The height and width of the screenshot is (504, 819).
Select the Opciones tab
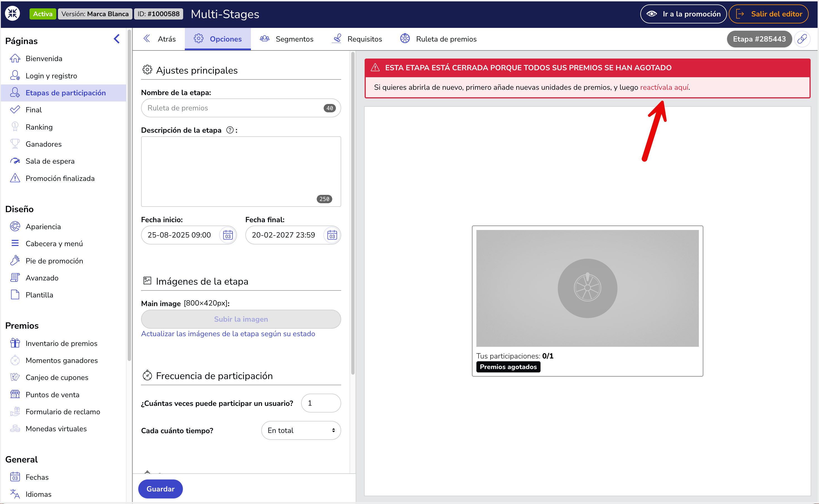[218, 39]
